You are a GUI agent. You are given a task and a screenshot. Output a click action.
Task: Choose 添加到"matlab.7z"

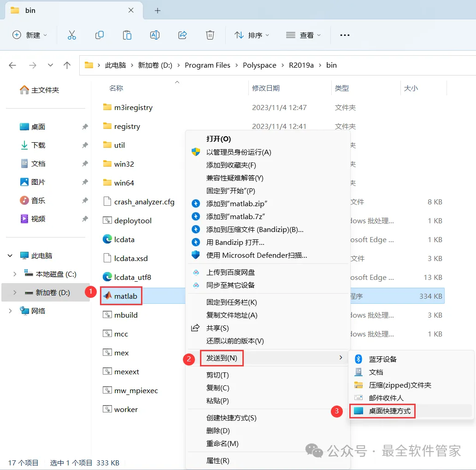click(x=235, y=216)
